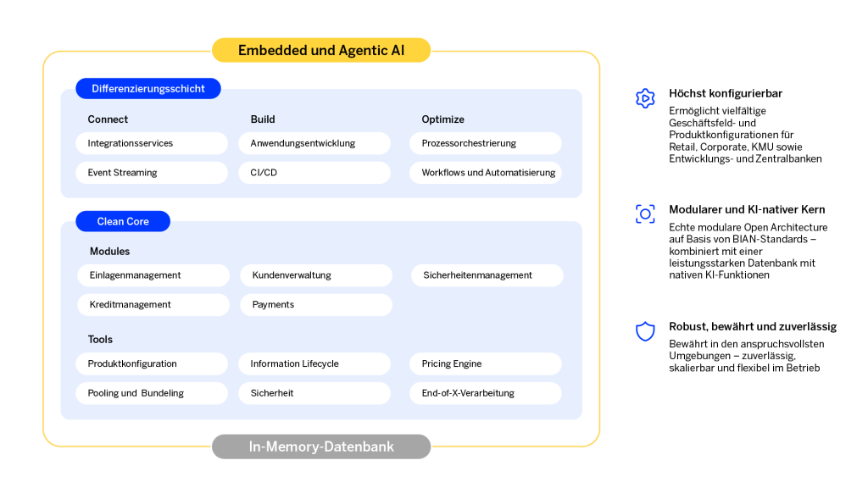
Task: Click the gear-with-play icon beside Höchst konfigurierbar
Action: [x=645, y=98]
